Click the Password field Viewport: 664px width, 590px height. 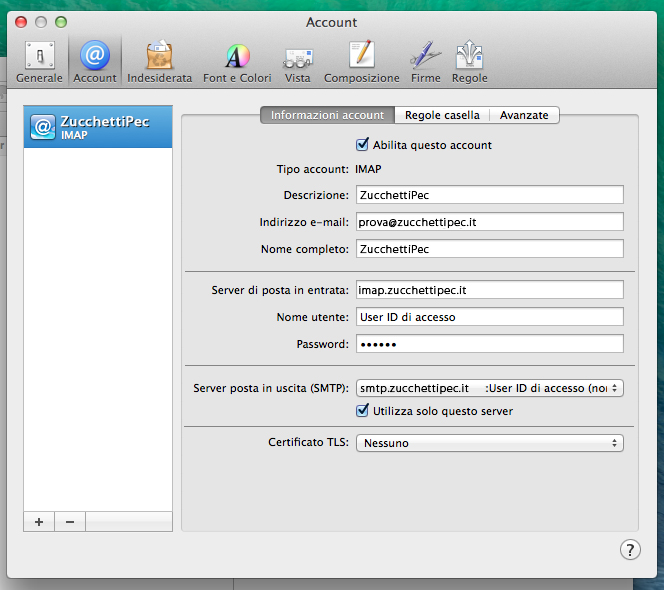(490, 344)
